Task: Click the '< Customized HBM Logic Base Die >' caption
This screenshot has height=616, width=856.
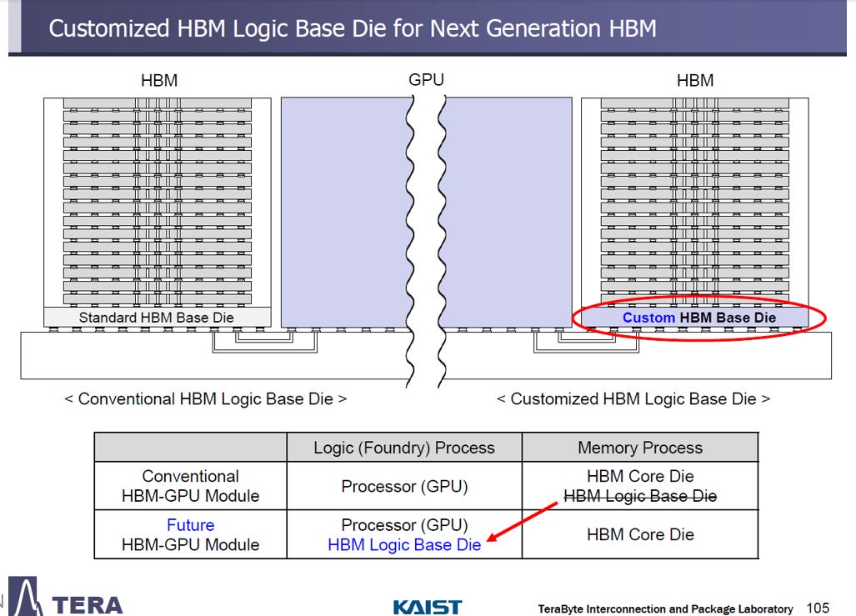Action: coord(633,398)
